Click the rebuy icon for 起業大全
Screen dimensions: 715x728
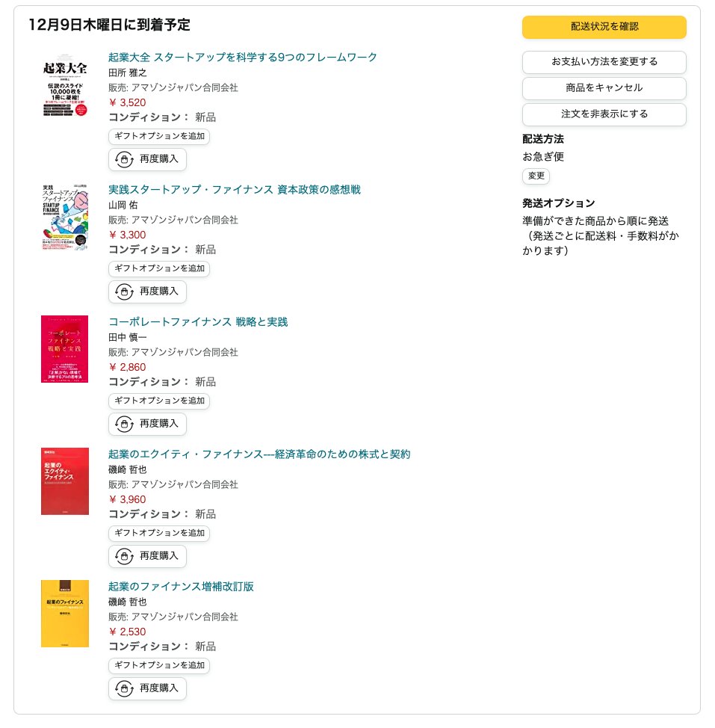click(124, 159)
